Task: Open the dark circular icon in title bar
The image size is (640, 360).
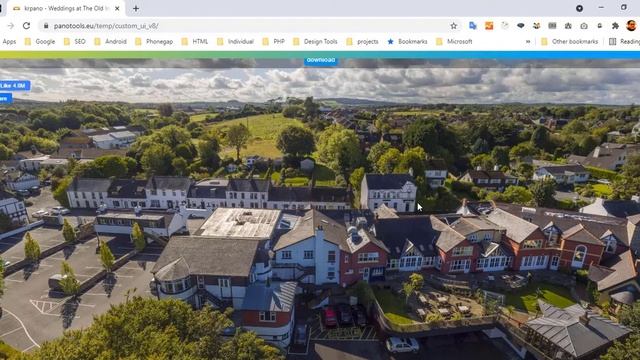Action: [x=579, y=8]
